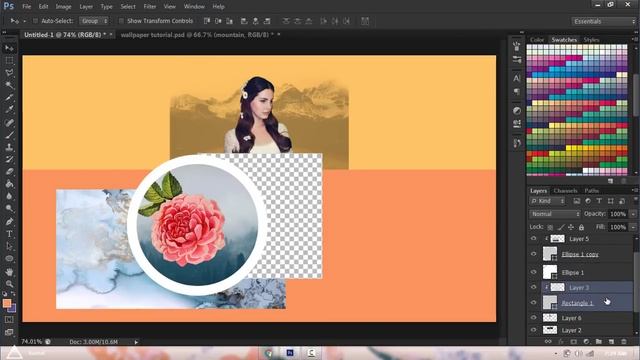Delete layer trash icon
Viewport: 640px width, 360px height.
624,341
